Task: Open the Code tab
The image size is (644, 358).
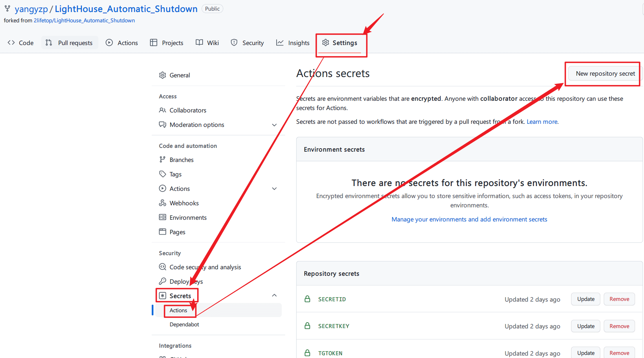Action: pos(21,43)
